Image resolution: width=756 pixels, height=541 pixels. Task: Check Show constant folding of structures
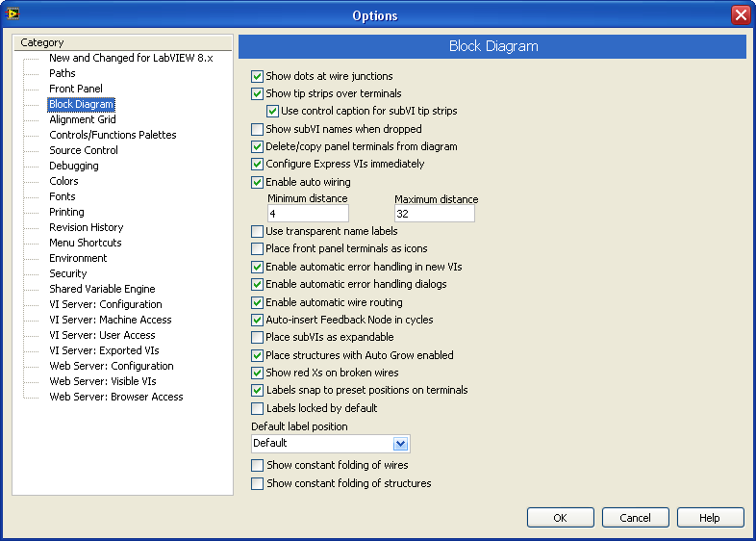(x=258, y=483)
